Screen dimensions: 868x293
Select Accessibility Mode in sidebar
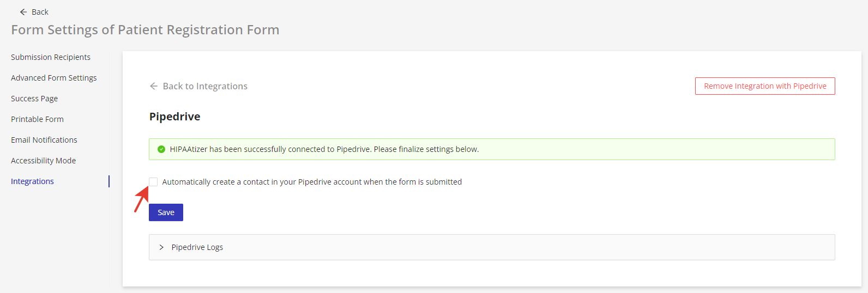[x=44, y=161]
